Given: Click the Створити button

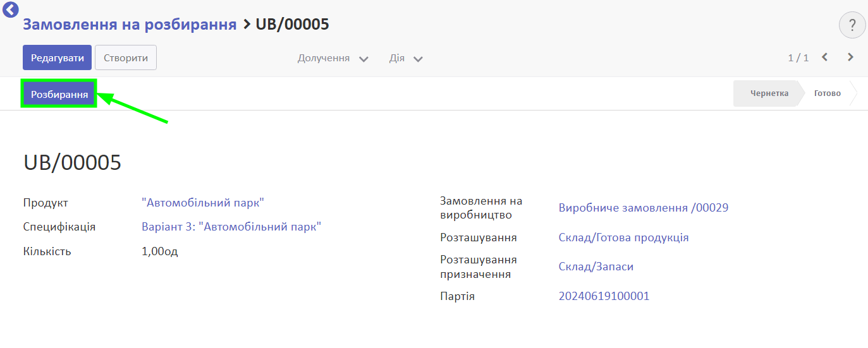Looking at the screenshot, I should [126, 57].
